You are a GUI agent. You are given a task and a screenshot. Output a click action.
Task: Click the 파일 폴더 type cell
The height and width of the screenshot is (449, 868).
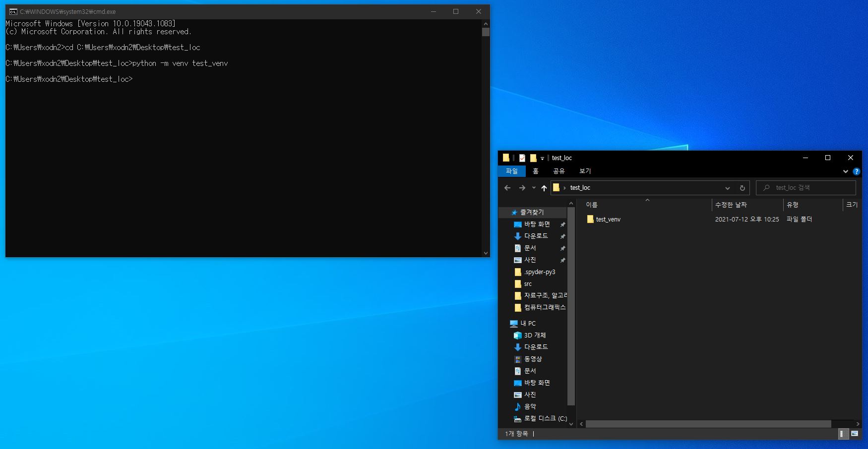(x=800, y=219)
